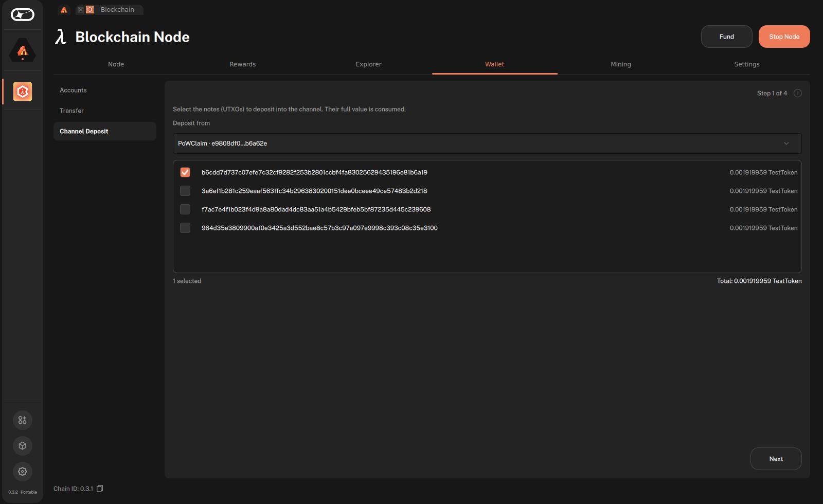Image resolution: width=823 pixels, height=504 pixels.
Task: Check the 3a6ef1b2 note checkbox
Action: [185, 191]
